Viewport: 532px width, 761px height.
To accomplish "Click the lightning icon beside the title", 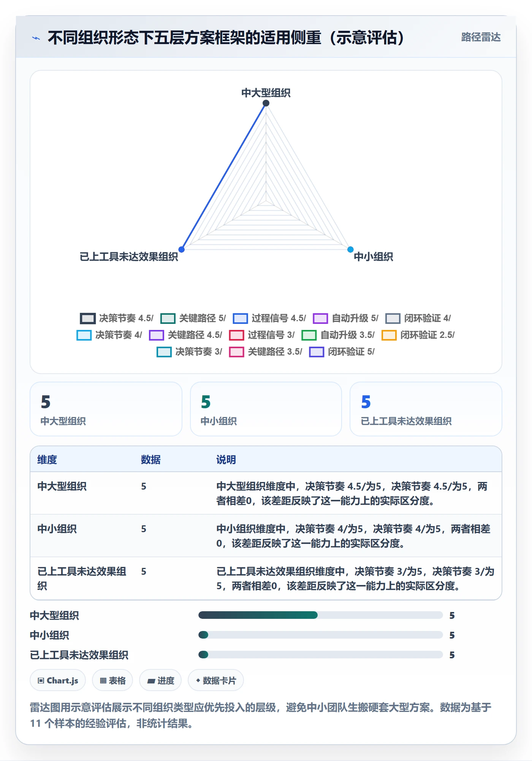I will pyautogui.click(x=36, y=38).
